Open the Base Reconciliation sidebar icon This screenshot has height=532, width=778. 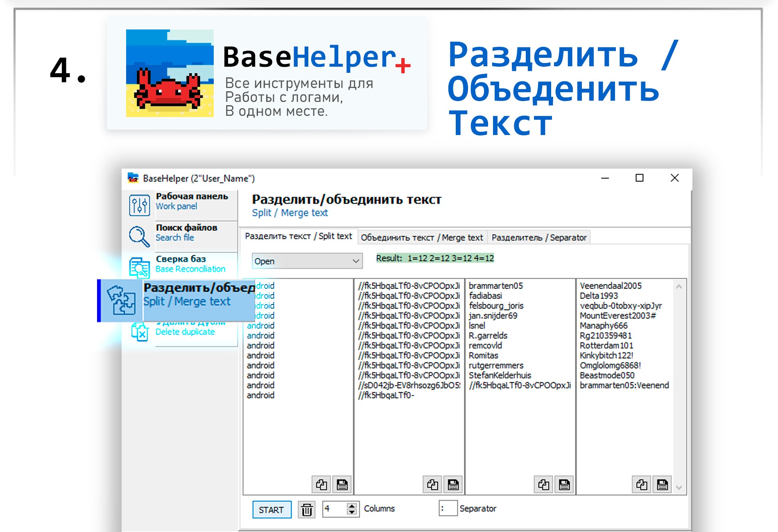coord(139,268)
